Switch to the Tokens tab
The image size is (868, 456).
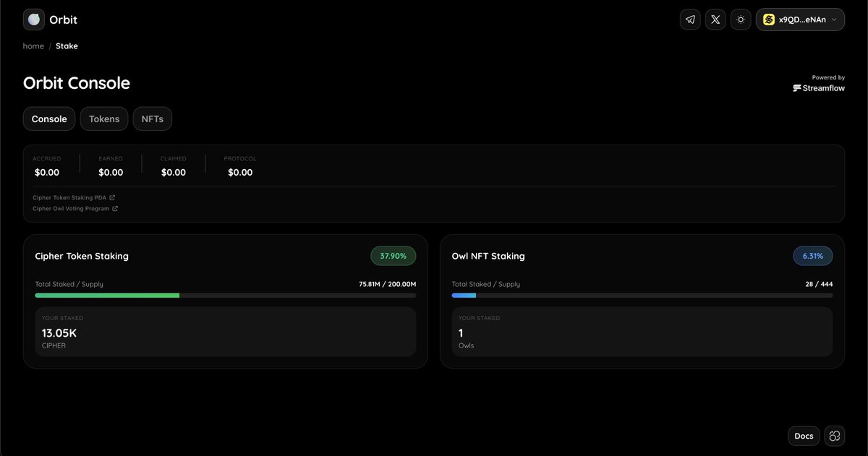point(104,119)
